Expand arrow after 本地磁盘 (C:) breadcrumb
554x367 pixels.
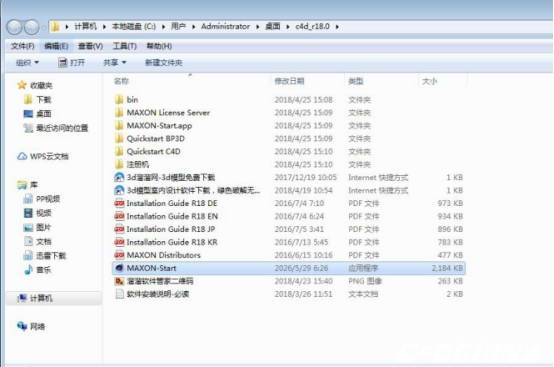tap(164, 27)
